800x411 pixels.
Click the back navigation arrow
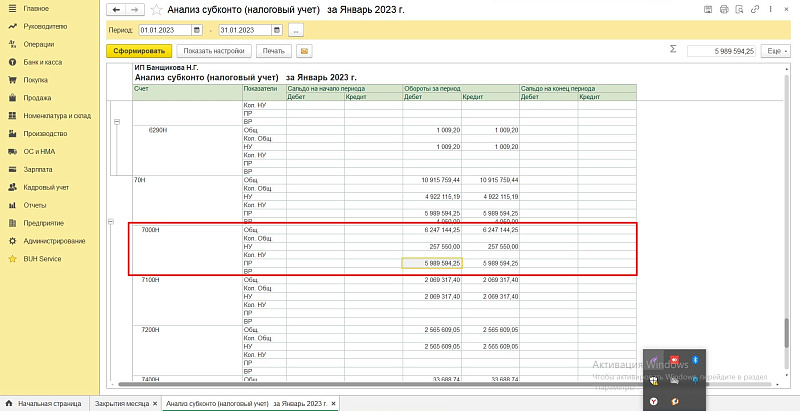tap(115, 9)
